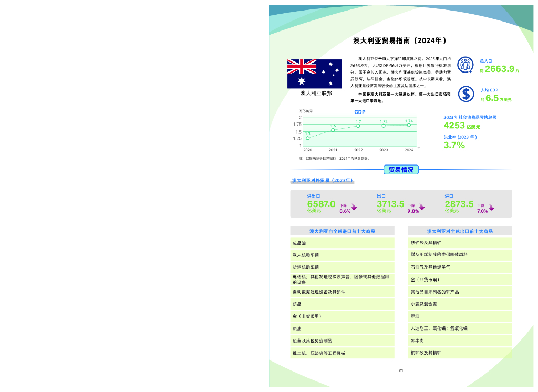Click the 2020 data point on GDP chart
This screenshot has width=538, height=392.
pos(307,138)
